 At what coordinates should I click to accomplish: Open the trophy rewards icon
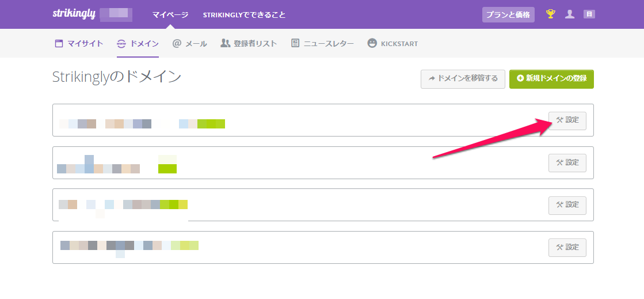550,14
